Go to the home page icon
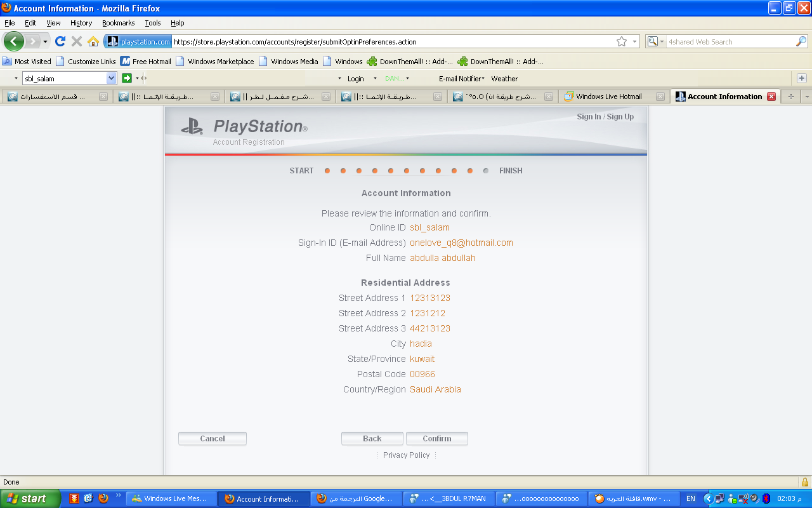The width and height of the screenshot is (812, 508). click(x=93, y=41)
